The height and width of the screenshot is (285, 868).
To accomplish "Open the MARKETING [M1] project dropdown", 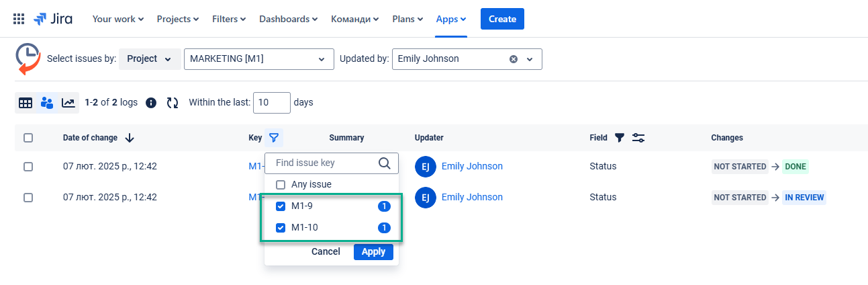I will (x=258, y=59).
